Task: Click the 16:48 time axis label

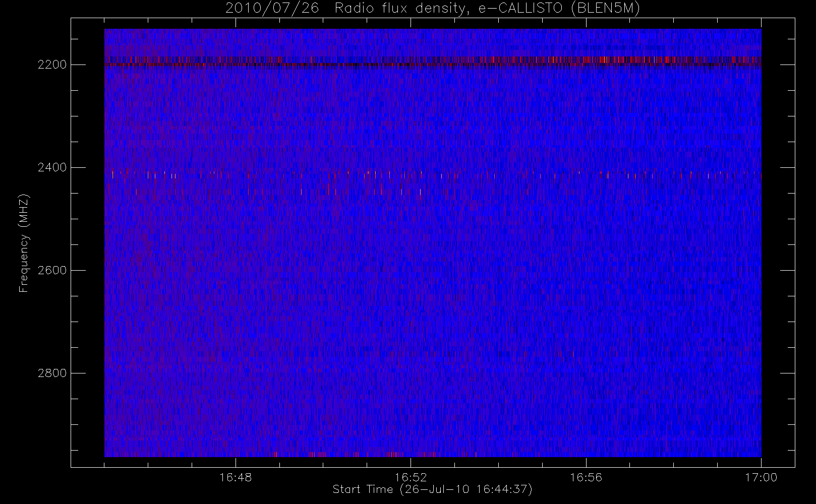Action: (x=236, y=477)
